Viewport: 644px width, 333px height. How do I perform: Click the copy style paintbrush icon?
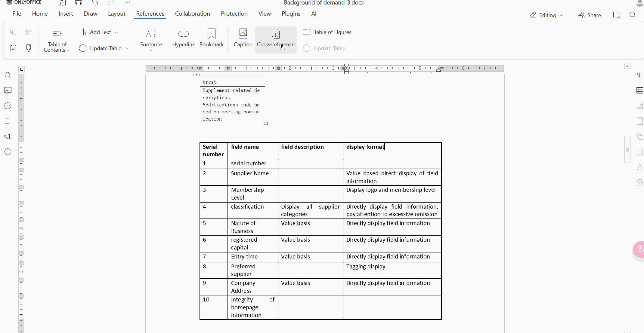(x=29, y=48)
